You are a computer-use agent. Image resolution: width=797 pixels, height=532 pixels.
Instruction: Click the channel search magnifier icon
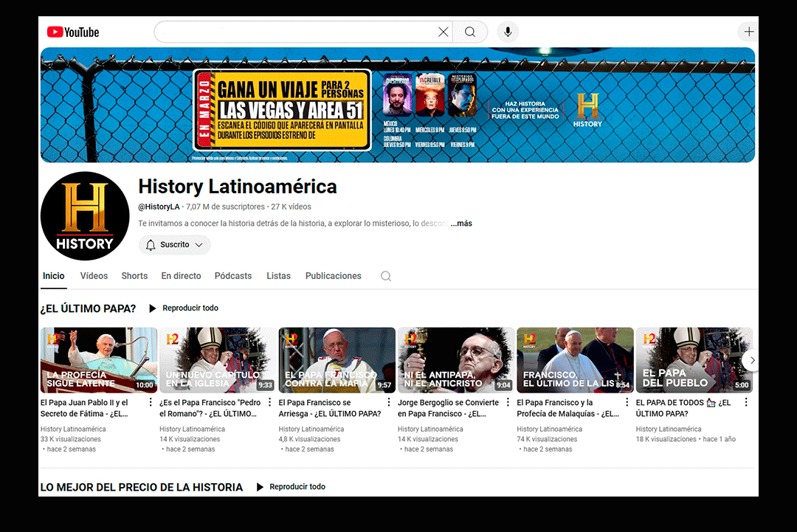click(x=386, y=276)
